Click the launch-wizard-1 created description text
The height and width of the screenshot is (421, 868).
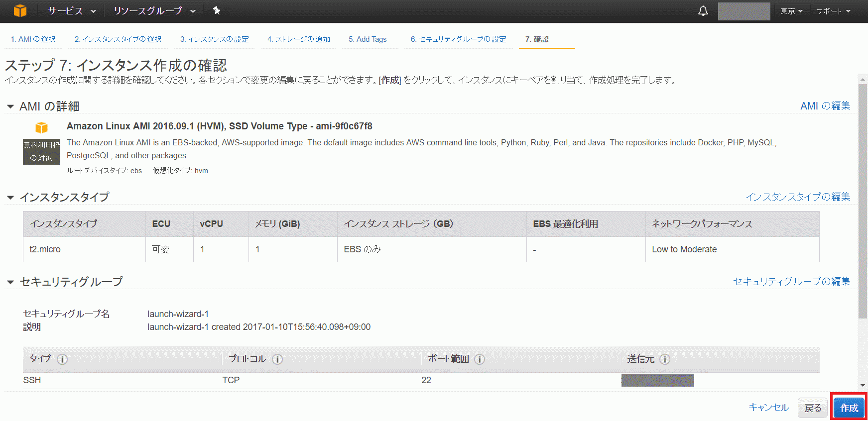coord(259,327)
